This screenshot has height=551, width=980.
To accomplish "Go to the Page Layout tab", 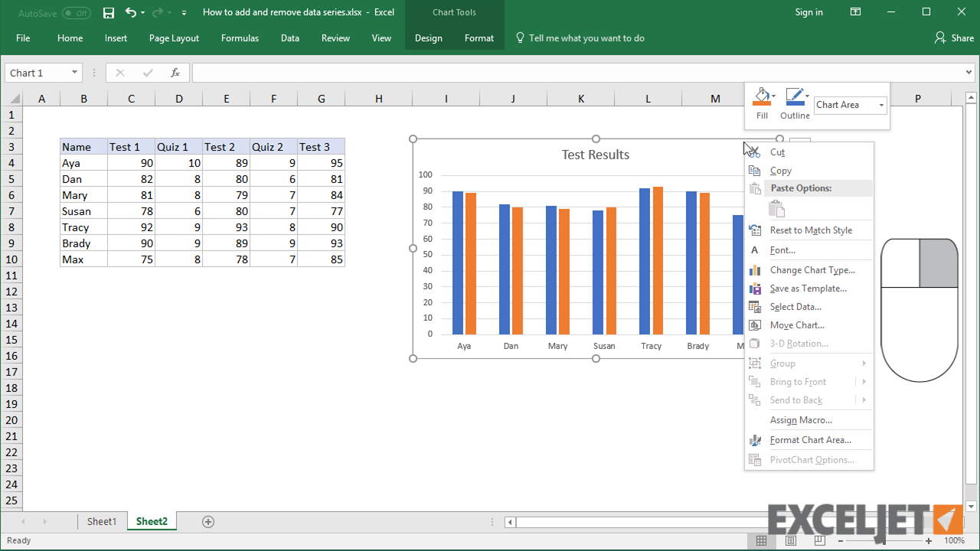I will pyautogui.click(x=174, y=38).
